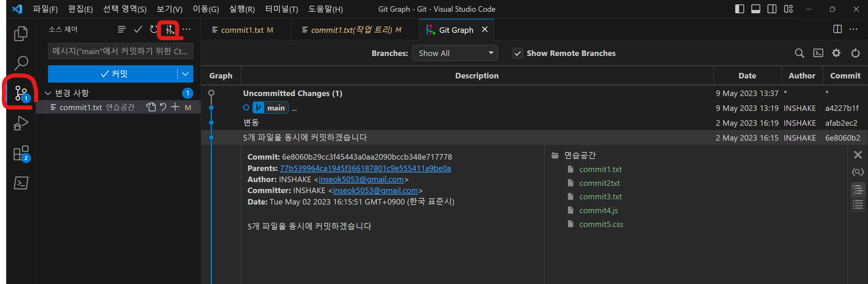Open the 도움말(H) menu

click(326, 9)
